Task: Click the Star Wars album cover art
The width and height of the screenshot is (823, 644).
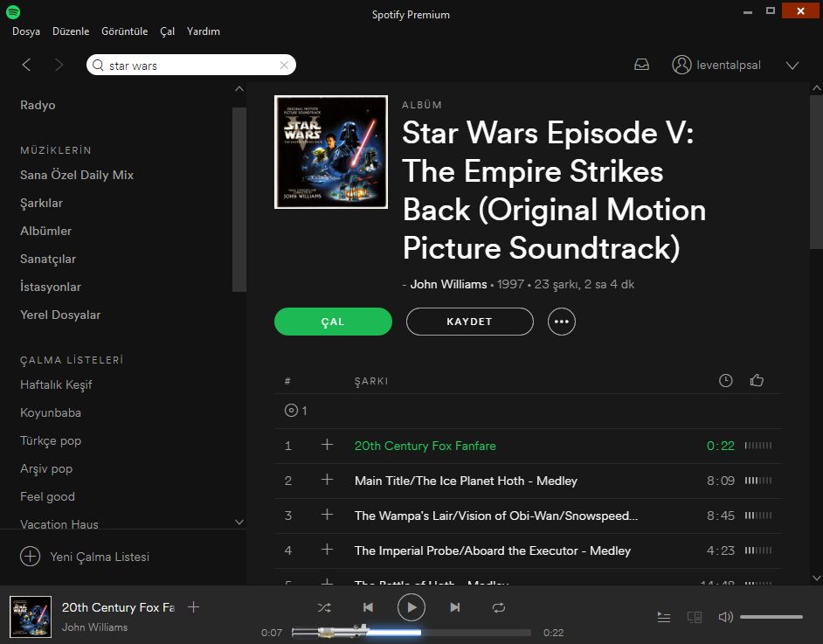Action: [331, 152]
